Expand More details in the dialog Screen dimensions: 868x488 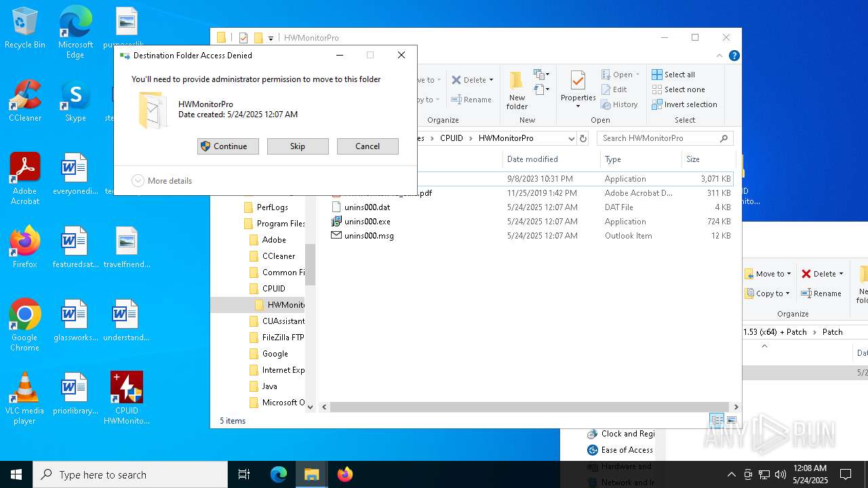tap(162, 181)
